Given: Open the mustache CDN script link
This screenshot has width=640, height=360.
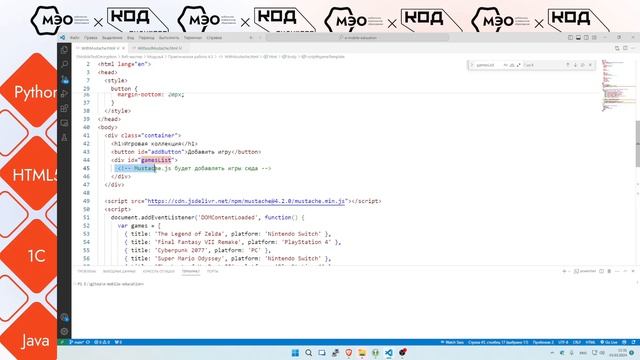Looking at the screenshot, I should (246, 201).
